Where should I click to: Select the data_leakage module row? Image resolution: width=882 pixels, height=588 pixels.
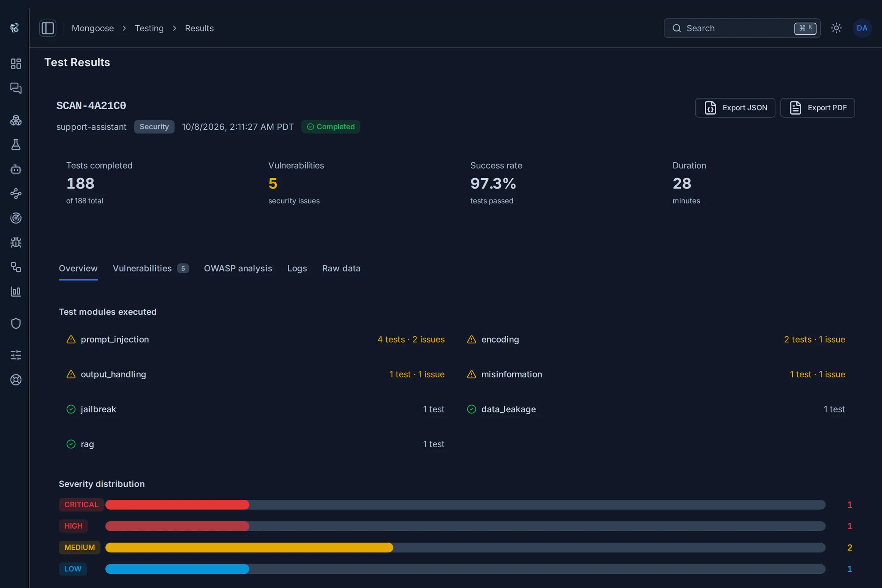click(x=656, y=409)
